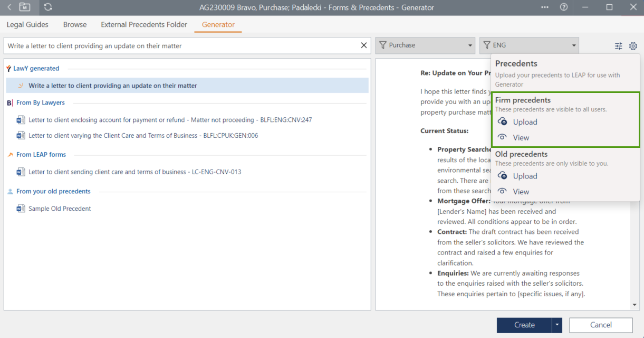Open the help question mark icon
Viewport: 644px width, 338px height.
[x=564, y=7]
